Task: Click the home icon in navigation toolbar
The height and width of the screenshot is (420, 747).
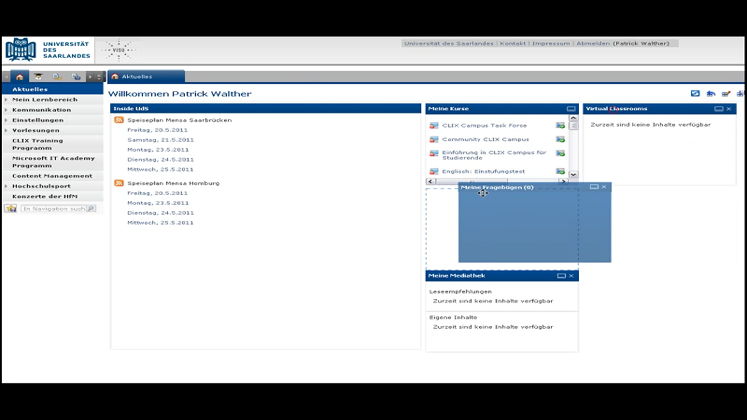Action: pos(19,77)
